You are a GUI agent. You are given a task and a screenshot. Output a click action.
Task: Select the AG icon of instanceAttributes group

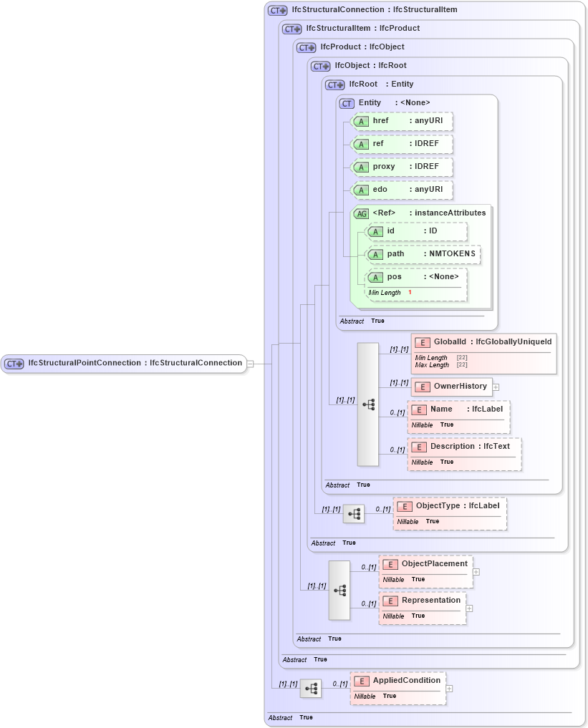[x=362, y=213]
